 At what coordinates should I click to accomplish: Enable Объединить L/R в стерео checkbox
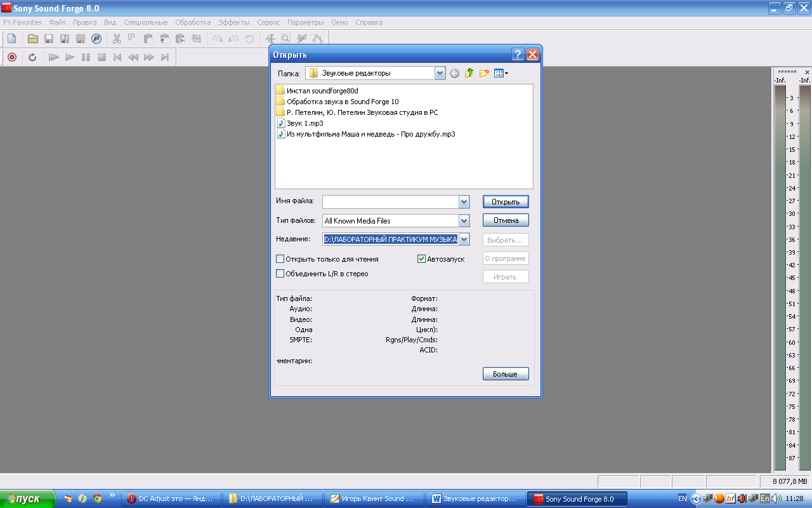click(280, 274)
